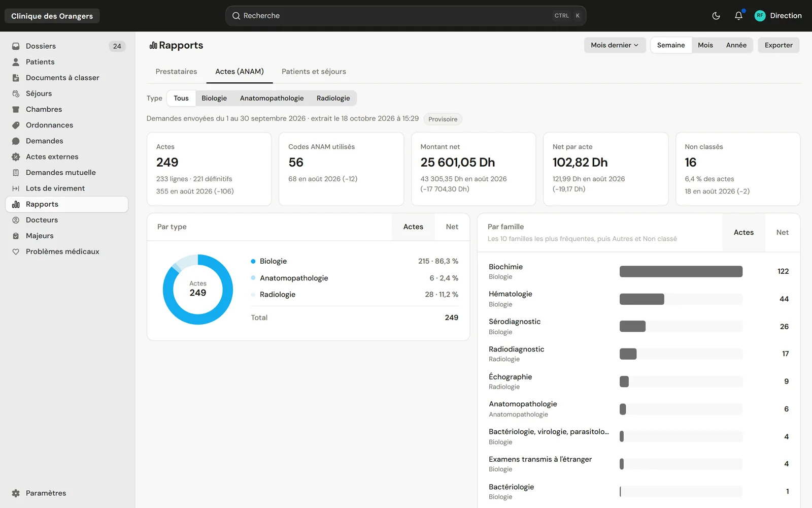812x508 pixels.
Task: Open the Mois dernier dropdown
Action: click(x=615, y=45)
